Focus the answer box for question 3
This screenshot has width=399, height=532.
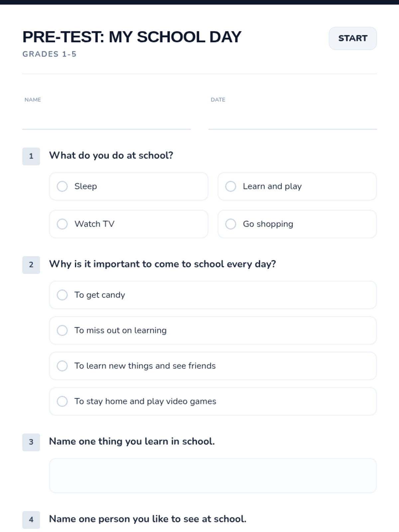point(213,475)
